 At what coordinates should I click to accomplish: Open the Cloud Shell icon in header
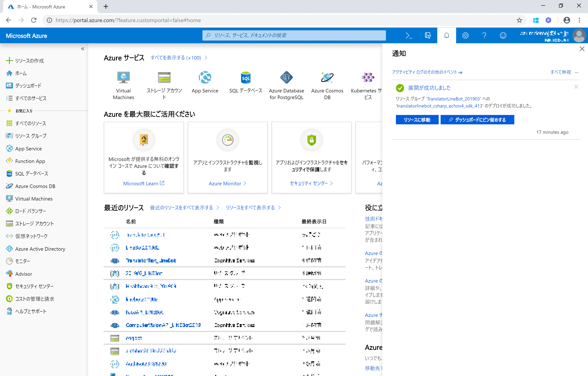coord(409,36)
